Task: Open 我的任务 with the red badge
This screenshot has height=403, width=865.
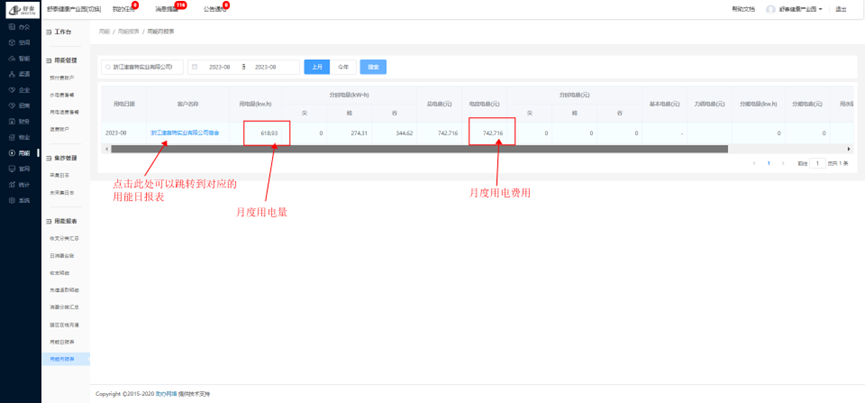Action: tap(122, 9)
